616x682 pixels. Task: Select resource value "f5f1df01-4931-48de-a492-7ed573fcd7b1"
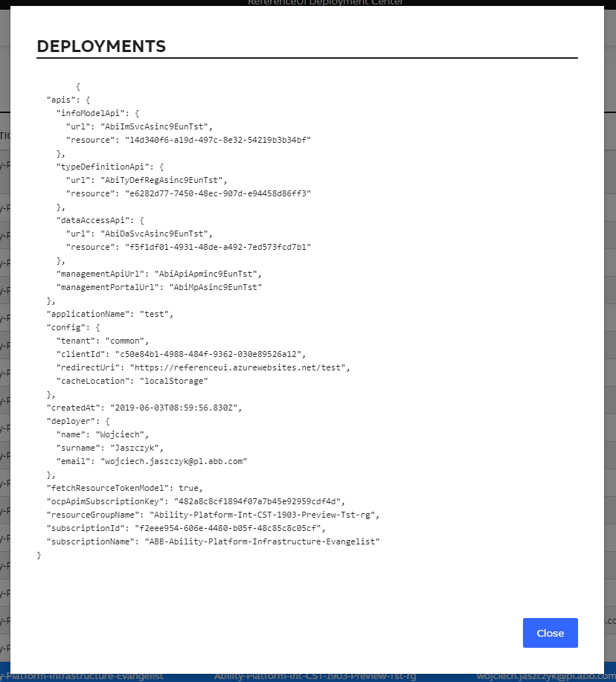[218, 247]
